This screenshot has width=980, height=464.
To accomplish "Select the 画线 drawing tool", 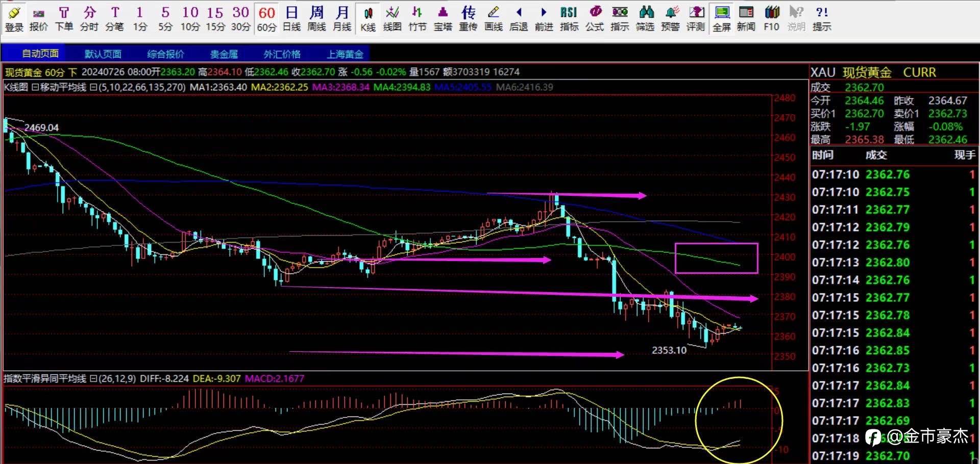I will coord(493,19).
